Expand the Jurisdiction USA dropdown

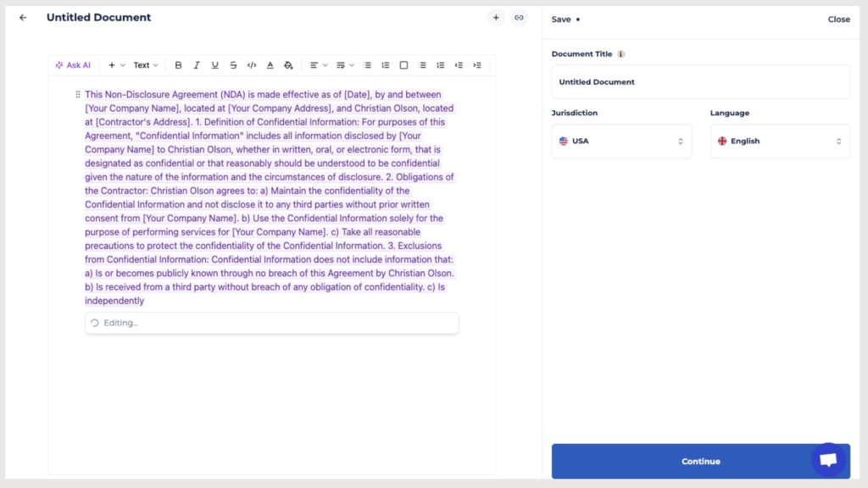click(621, 141)
